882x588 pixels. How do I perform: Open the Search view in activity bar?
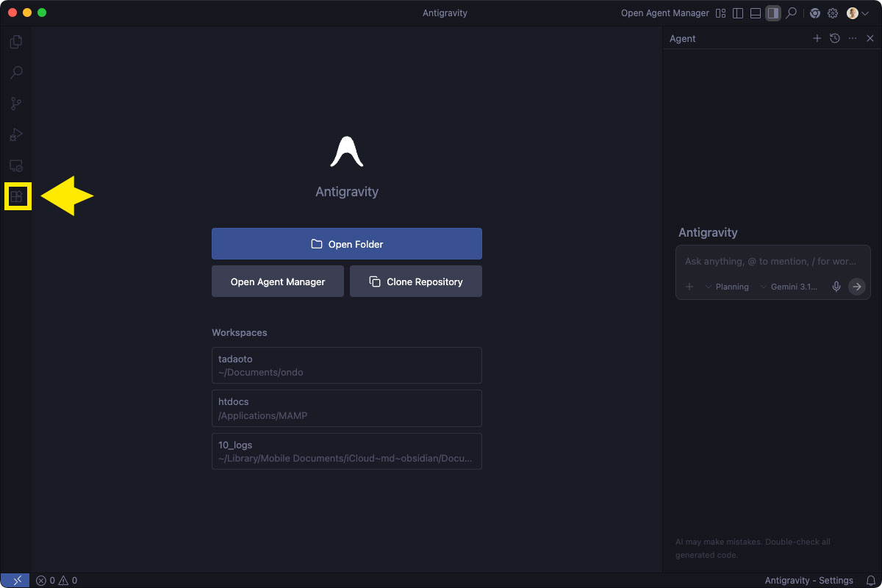pos(15,73)
